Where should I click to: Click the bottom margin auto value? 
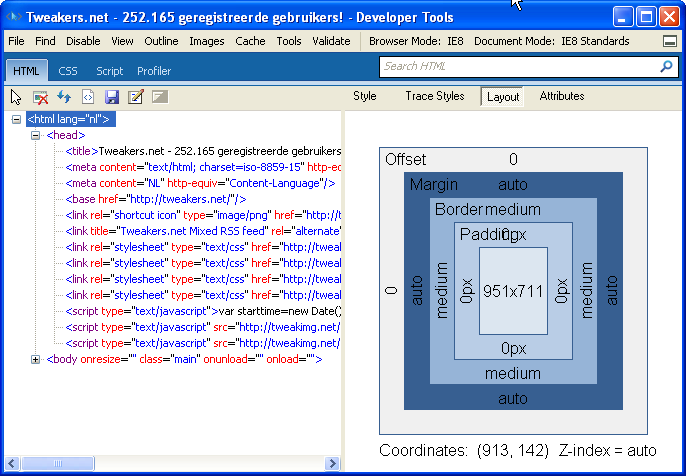pos(513,399)
